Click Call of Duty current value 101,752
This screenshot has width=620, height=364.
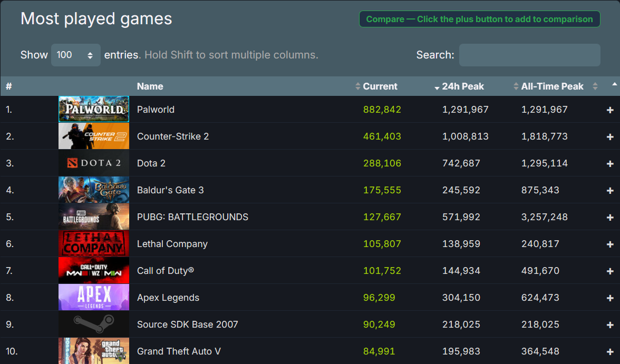tap(382, 271)
